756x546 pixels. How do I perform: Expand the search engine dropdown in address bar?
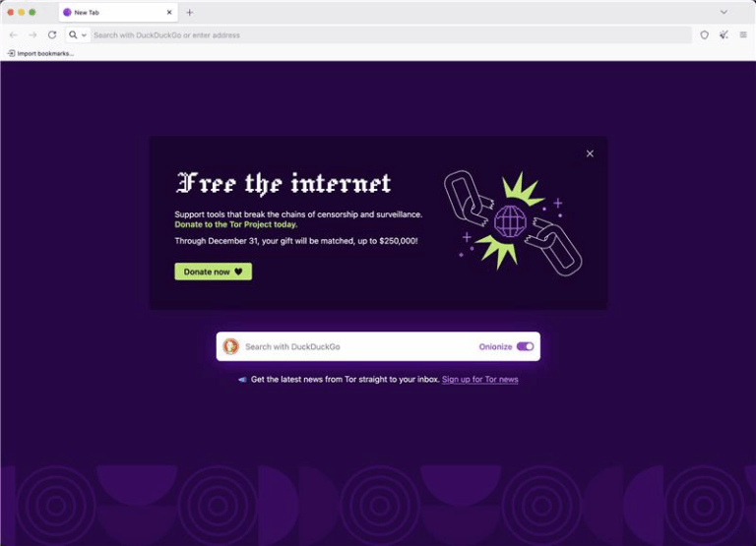[x=77, y=34]
